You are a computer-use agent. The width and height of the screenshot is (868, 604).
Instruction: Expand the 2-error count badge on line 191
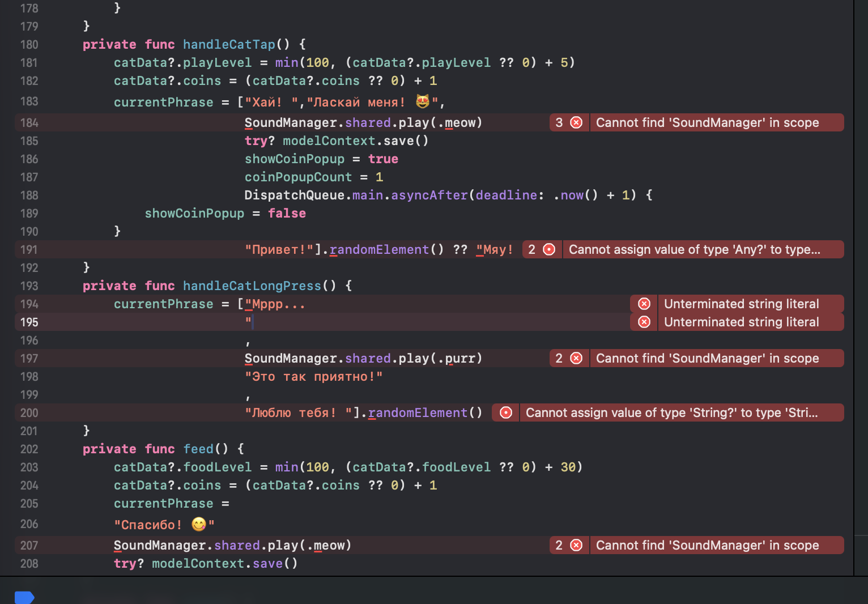[532, 249]
